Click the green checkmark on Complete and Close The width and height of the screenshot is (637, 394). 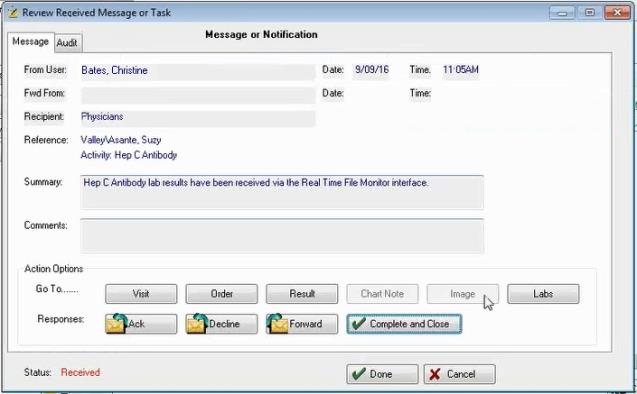[x=359, y=324]
